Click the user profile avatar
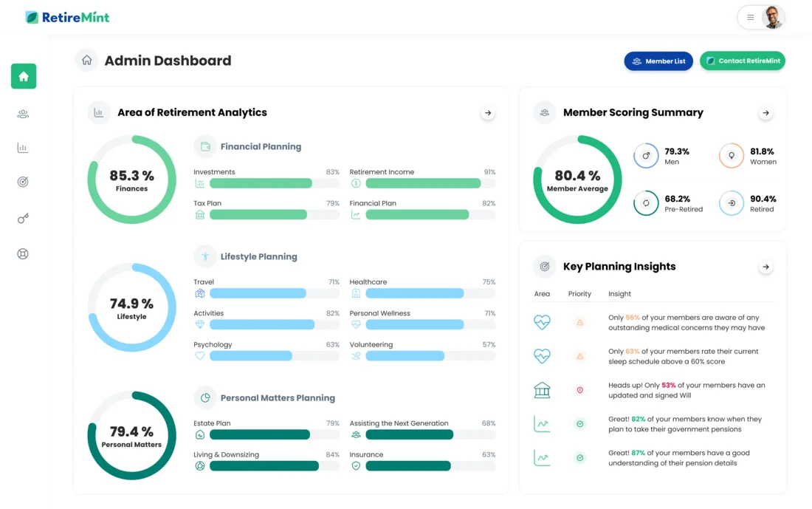Viewport: 812px width, 509px height. 773,18
